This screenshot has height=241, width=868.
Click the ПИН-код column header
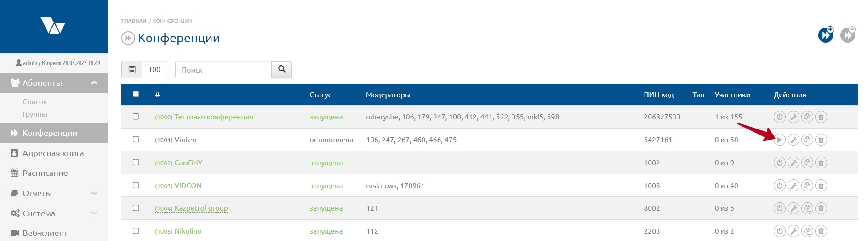coord(659,95)
